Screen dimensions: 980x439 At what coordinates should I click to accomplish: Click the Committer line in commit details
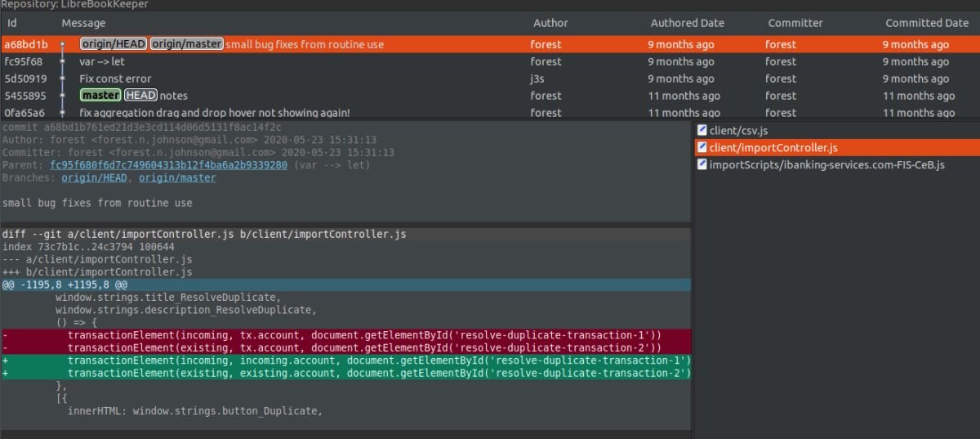tap(198, 152)
